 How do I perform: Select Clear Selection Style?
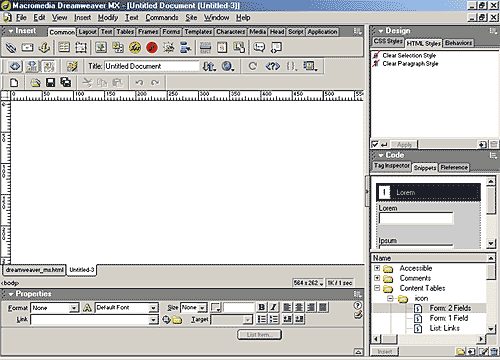(409, 55)
